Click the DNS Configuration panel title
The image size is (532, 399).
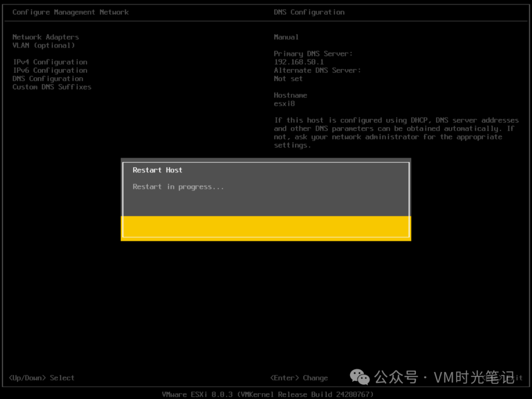tap(309, 12)
